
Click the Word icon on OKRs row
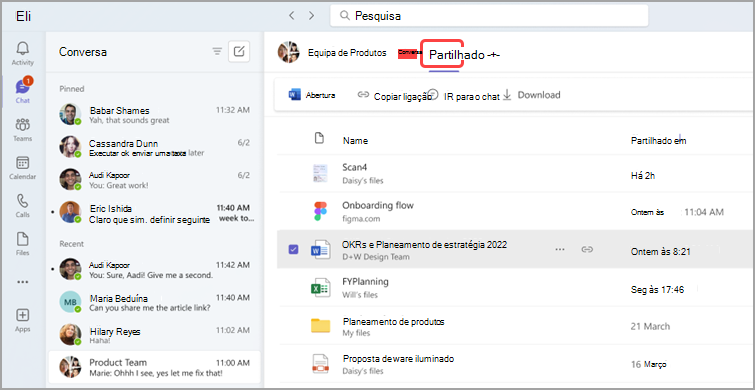pyautogui.click(x=320, y=249)
